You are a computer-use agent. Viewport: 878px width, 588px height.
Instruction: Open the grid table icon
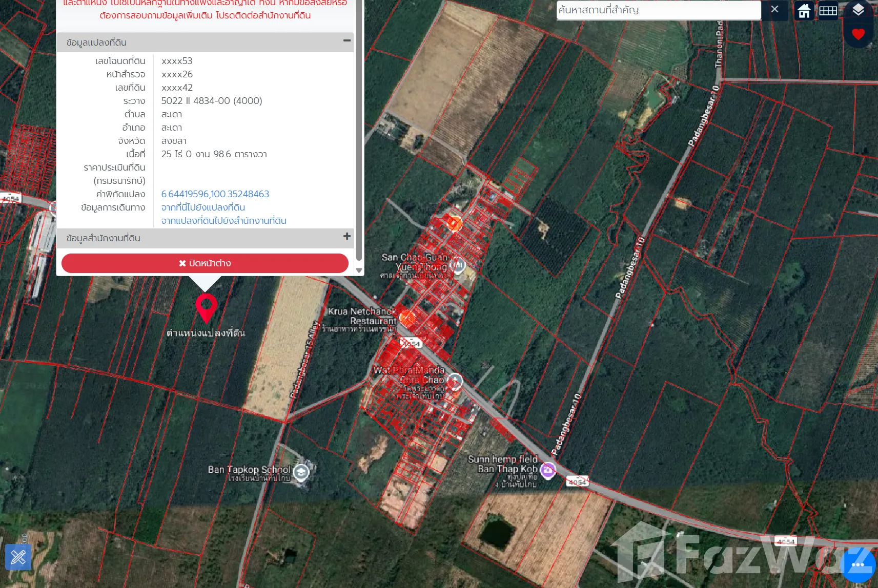tap(828, 10)
